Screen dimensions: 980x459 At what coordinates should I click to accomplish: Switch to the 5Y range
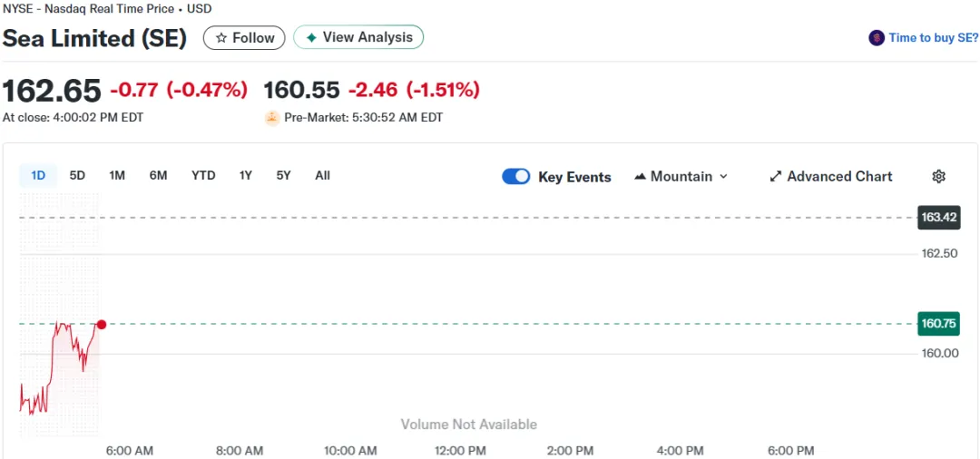[x=283, y=175]
